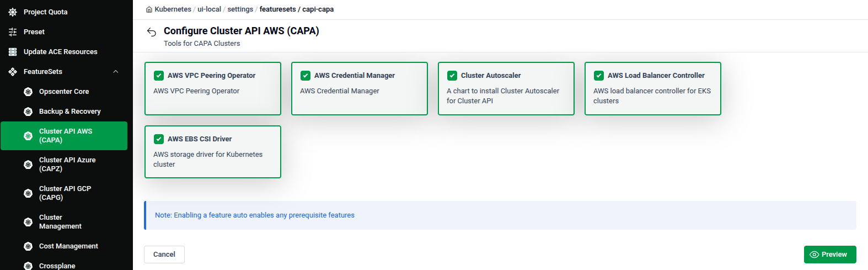This screenshot has width=868, height=270.
Task: Select Cluster API Azure (CAPZ) item
Action: (x=64, y=164)
